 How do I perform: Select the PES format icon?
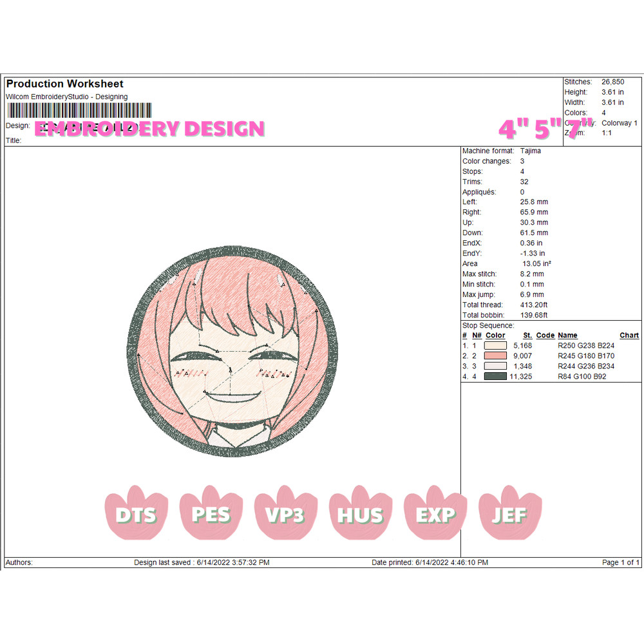click(211, 514)
